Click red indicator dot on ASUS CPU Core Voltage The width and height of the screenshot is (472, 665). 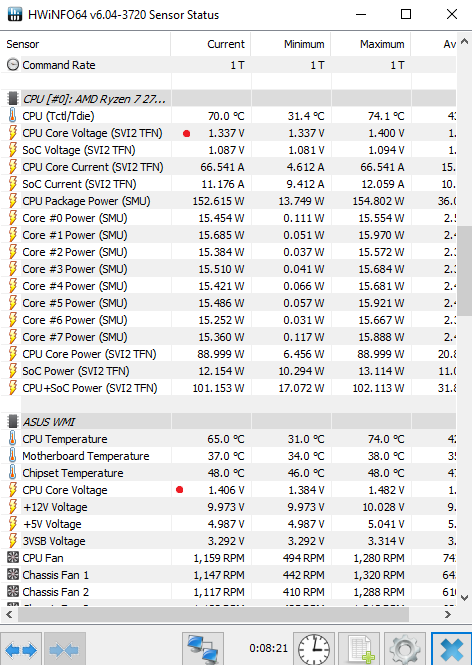(x=179, y=490)
